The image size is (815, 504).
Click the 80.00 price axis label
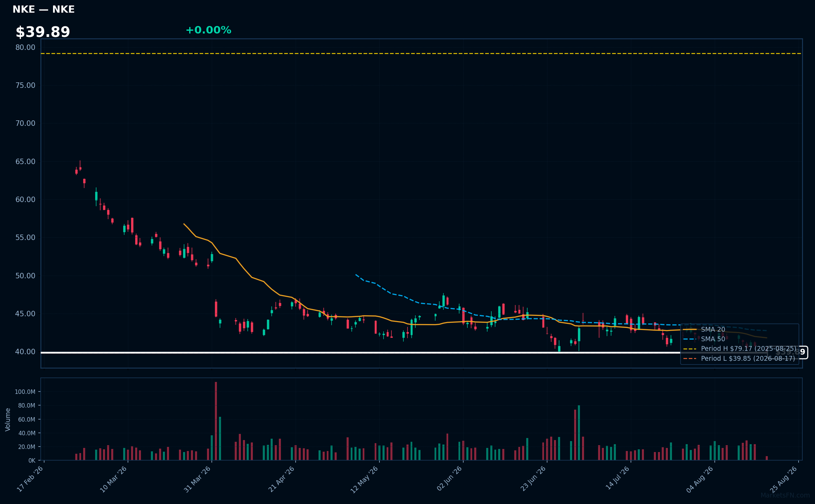click(25, 47)
